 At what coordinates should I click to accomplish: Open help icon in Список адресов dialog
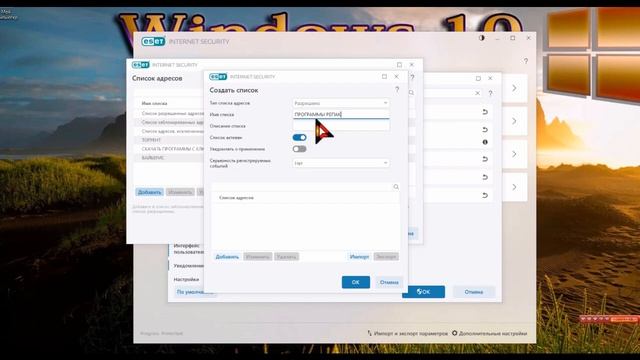click(x=413, y=78)
